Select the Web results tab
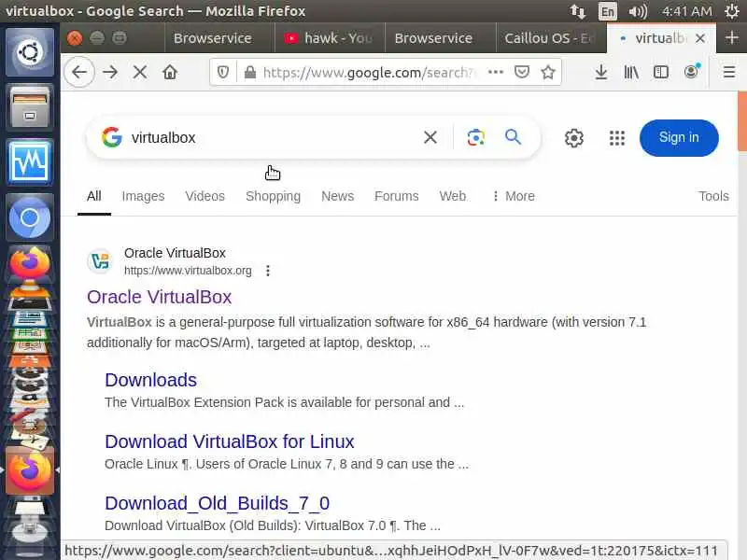The width and height of the screenshot is (747, 560). tap(453, 196)
